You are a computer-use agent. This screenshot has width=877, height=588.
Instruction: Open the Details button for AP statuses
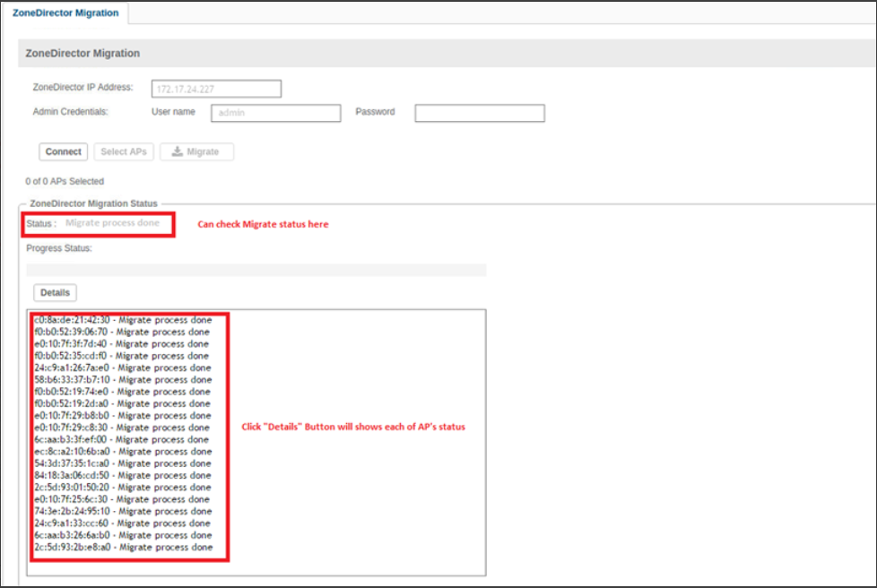(x=56, y=292)
